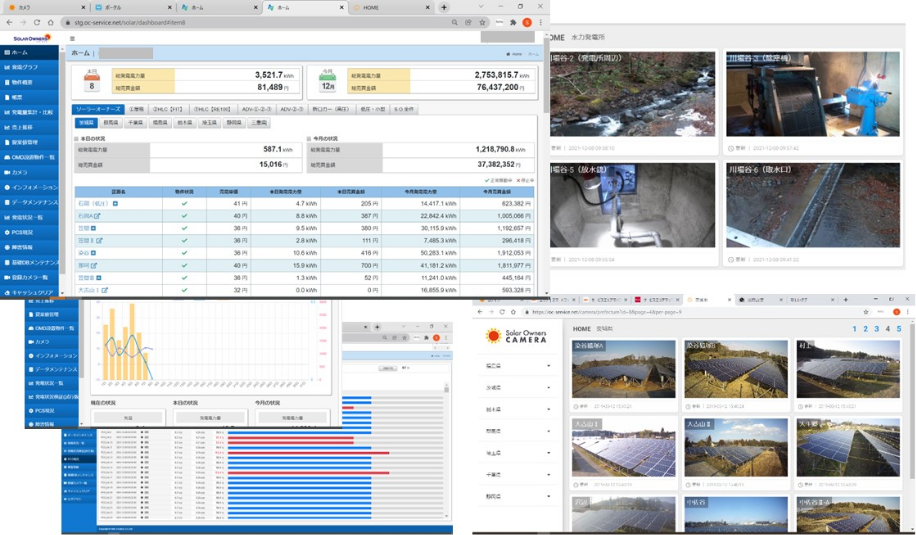Click the HOME link in camera page breadcrumb
The image size is (916, 535).
(x=581, y=329)
